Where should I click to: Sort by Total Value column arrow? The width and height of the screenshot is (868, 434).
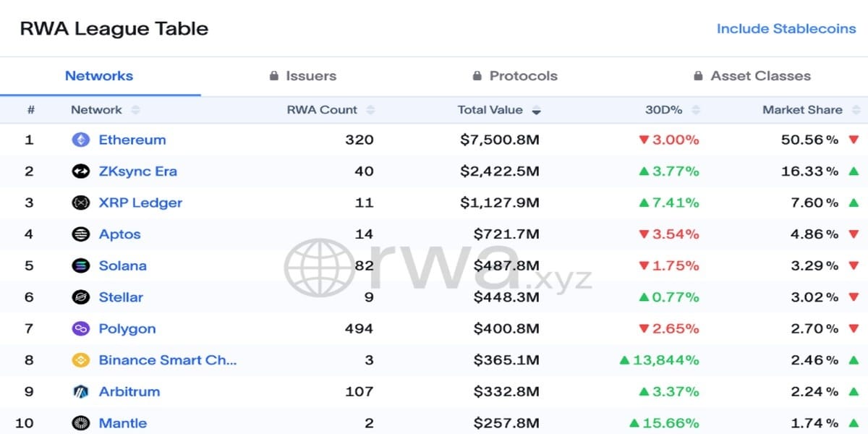[x=536, y=111]
